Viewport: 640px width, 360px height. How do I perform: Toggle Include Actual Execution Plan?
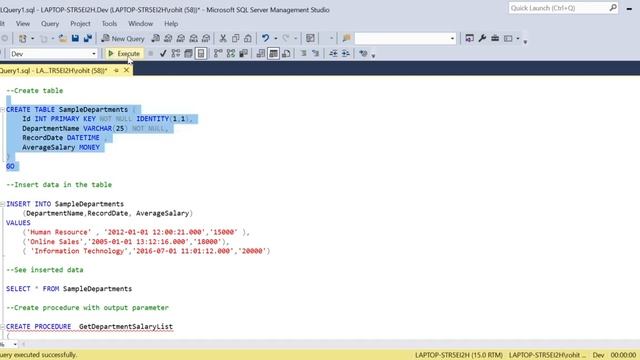click(x=218, y=53)
